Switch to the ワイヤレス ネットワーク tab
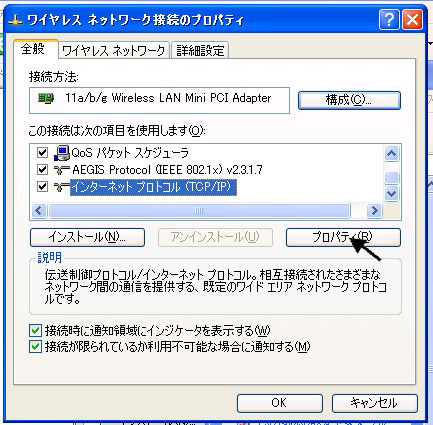 (114, 51)
